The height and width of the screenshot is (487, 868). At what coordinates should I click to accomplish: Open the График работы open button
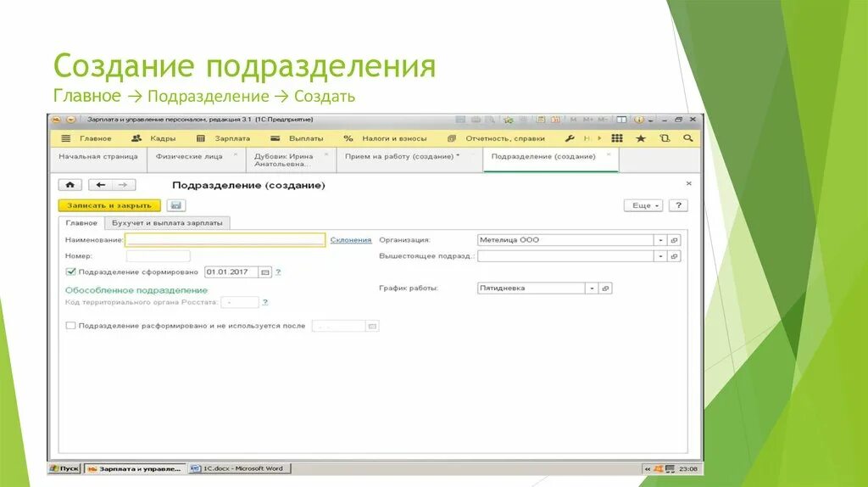tap(605, 288)
